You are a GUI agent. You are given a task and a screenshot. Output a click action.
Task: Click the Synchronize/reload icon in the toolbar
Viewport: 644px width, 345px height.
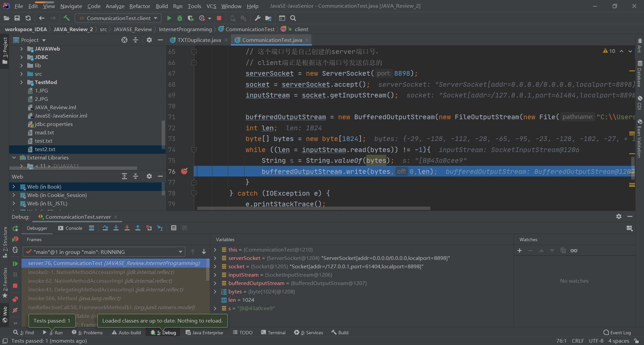click(x=28, y=18)
